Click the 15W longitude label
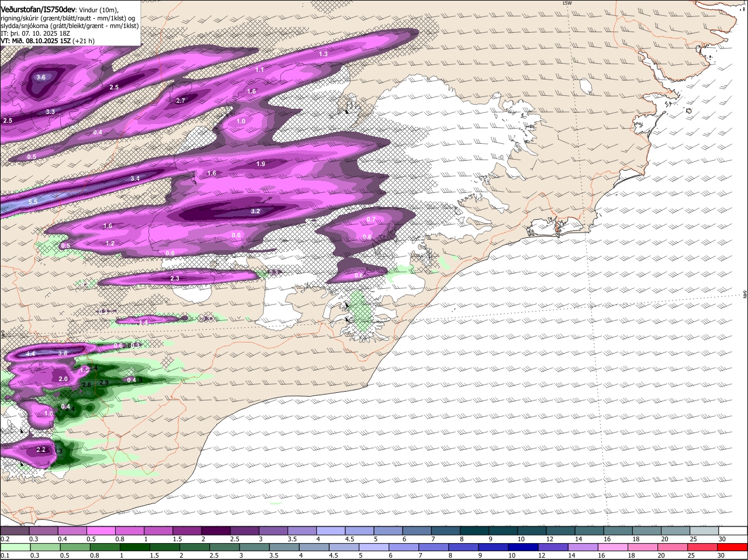 (566, 3)
